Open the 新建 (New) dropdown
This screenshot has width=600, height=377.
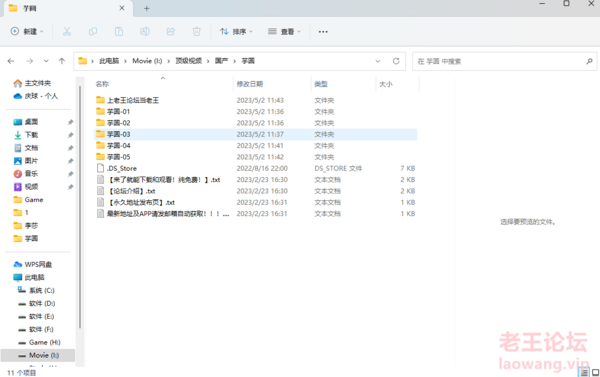pyautogui.click(x=27, y=31)
